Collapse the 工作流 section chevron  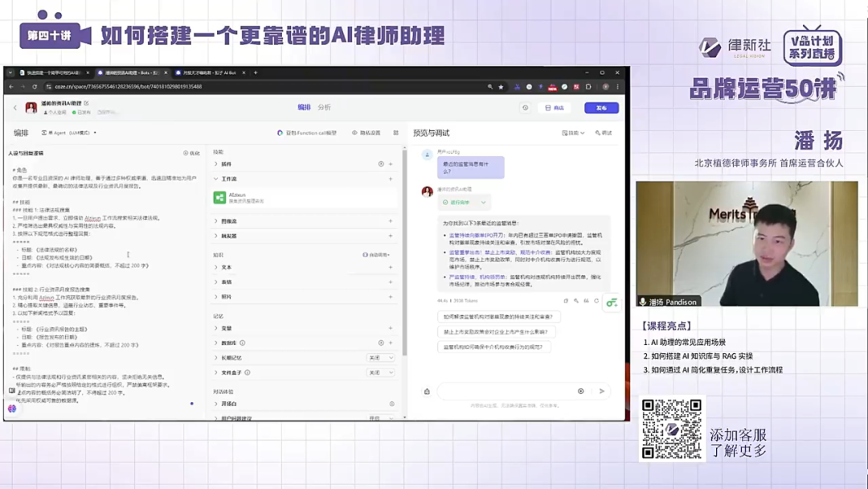pyautogui.click(x=215, y=178)
